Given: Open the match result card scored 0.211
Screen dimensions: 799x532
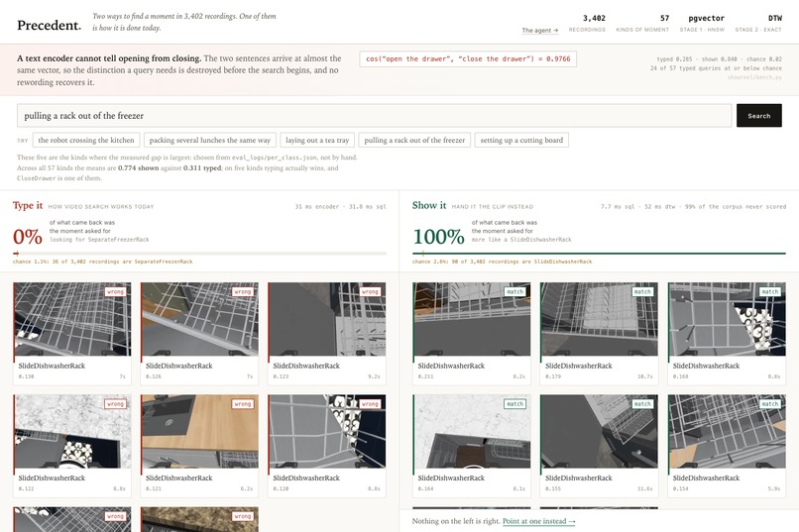Looking at the screenshot, I should click(x=472, y=333).
